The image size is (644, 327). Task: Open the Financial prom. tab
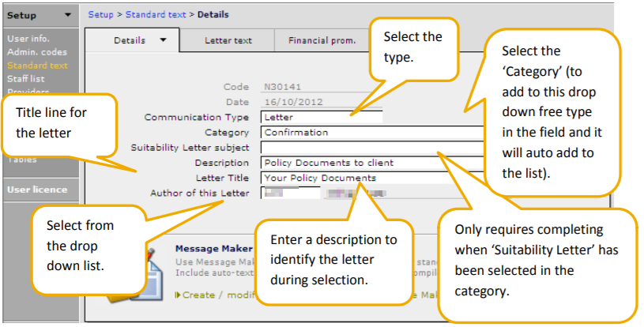point(322,40)
